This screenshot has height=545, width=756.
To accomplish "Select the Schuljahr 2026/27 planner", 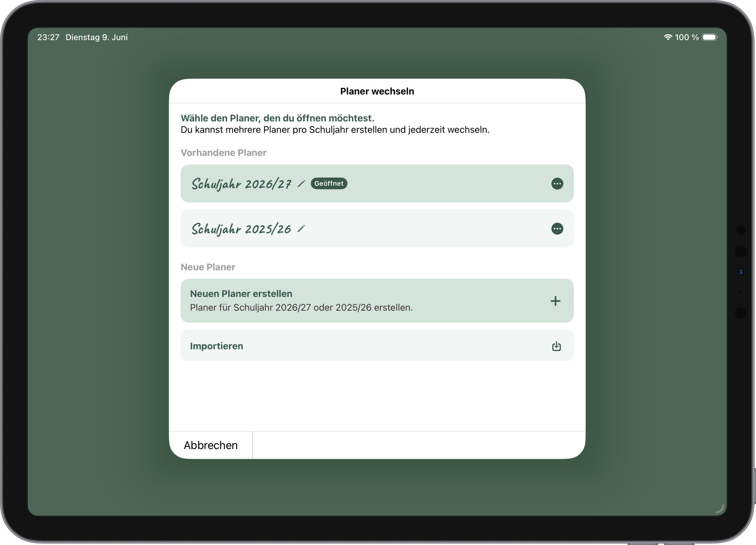I will [x=377, y=183].
